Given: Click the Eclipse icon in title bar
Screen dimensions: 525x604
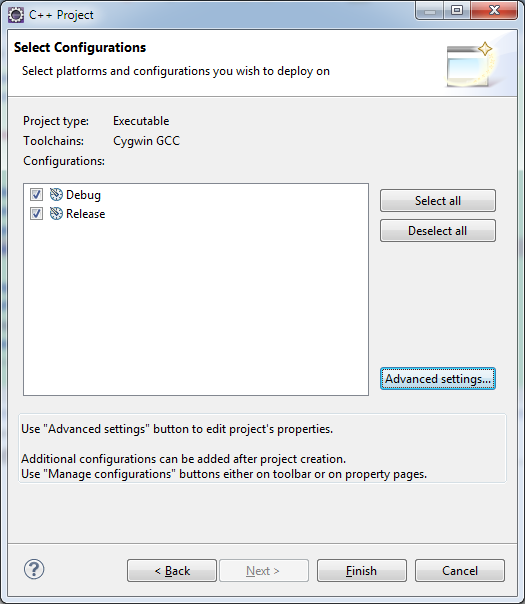Looking at the screenshot, I should coord(16,15).
